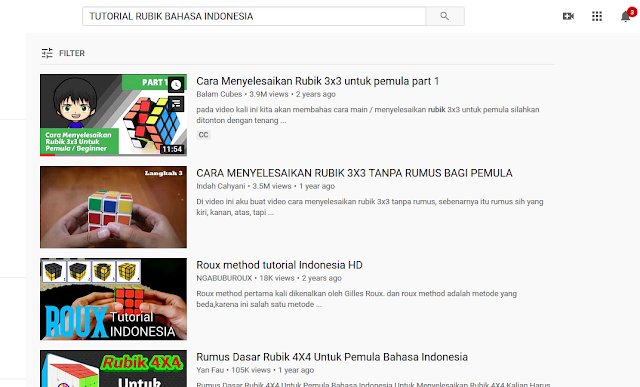640x387 pixels.
Task: Visit the Yan Fau channel
Action: [x=210, y=370]
